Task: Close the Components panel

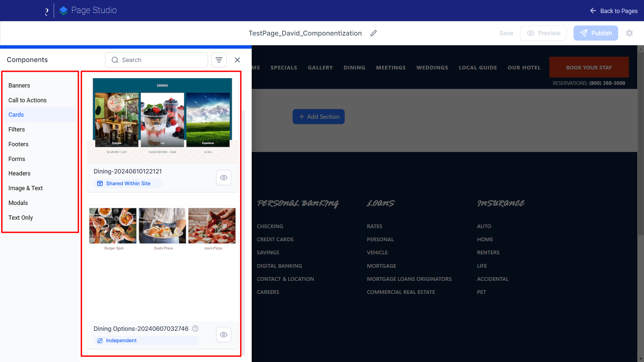Action: click(237, 60)
